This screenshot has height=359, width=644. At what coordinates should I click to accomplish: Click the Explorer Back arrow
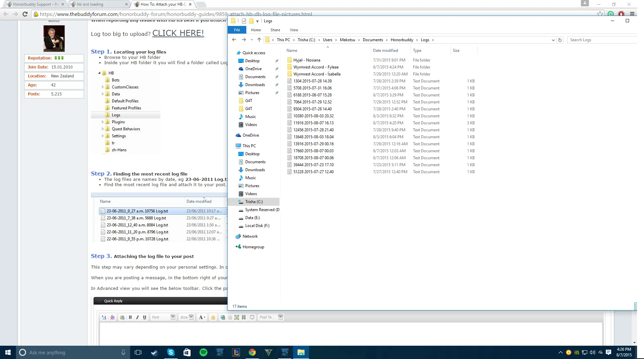234,40
